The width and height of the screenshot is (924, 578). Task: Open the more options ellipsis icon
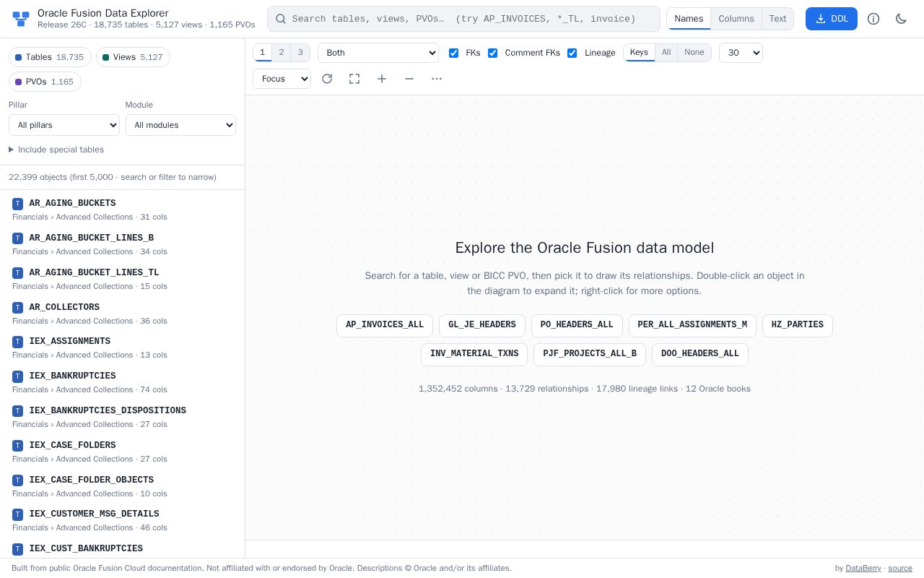[437, 79]
